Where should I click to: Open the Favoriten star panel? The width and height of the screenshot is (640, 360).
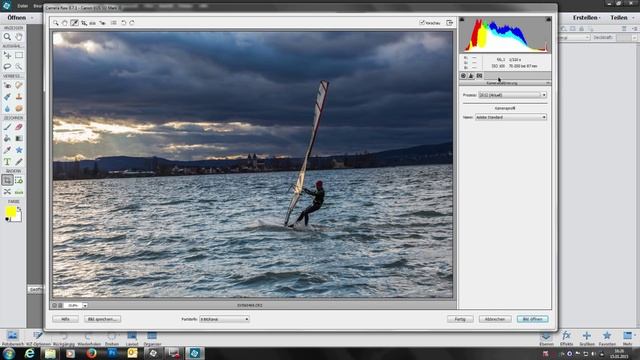pyautogui.click(x=607, y=338)
